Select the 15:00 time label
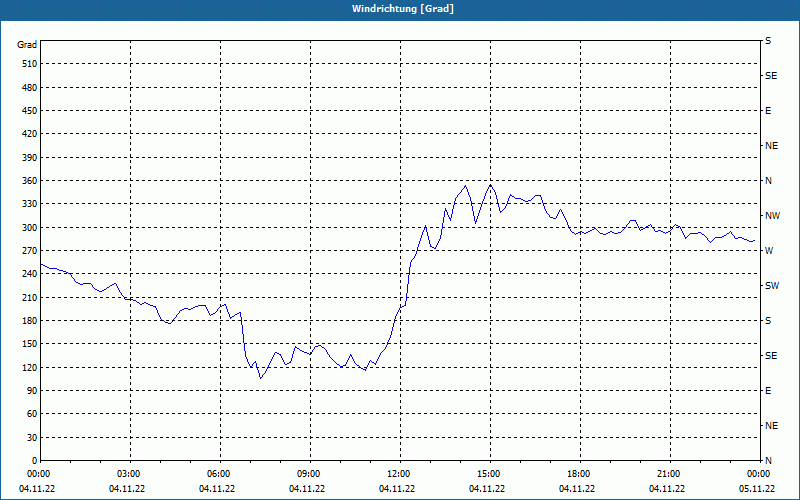 (487, 474)
